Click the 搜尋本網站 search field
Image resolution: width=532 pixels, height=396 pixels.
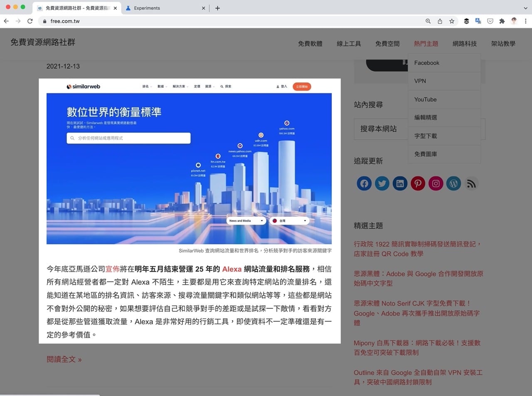419,129
